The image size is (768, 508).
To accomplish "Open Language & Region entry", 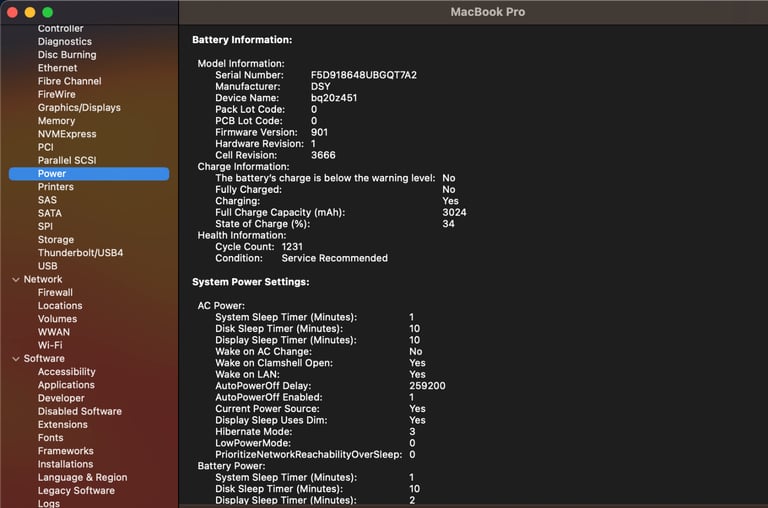I will [x=82, y=478].
